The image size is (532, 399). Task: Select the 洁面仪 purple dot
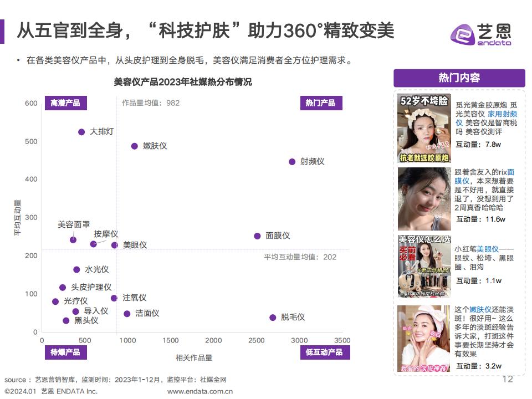click(127, 314)
